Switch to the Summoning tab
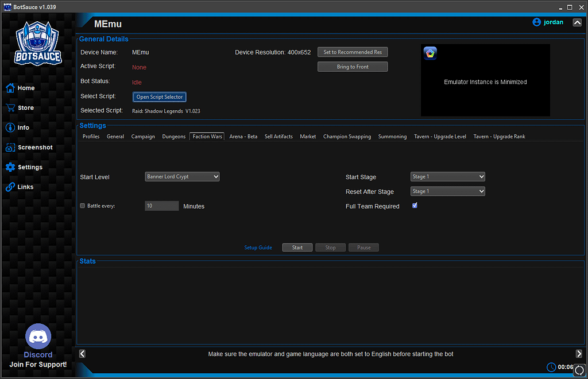This screenshot has width=588, height=379. [392, 137]
